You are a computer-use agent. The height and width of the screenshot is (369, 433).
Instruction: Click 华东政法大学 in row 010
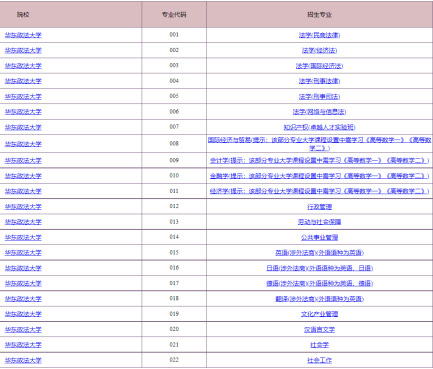[23, 176]
